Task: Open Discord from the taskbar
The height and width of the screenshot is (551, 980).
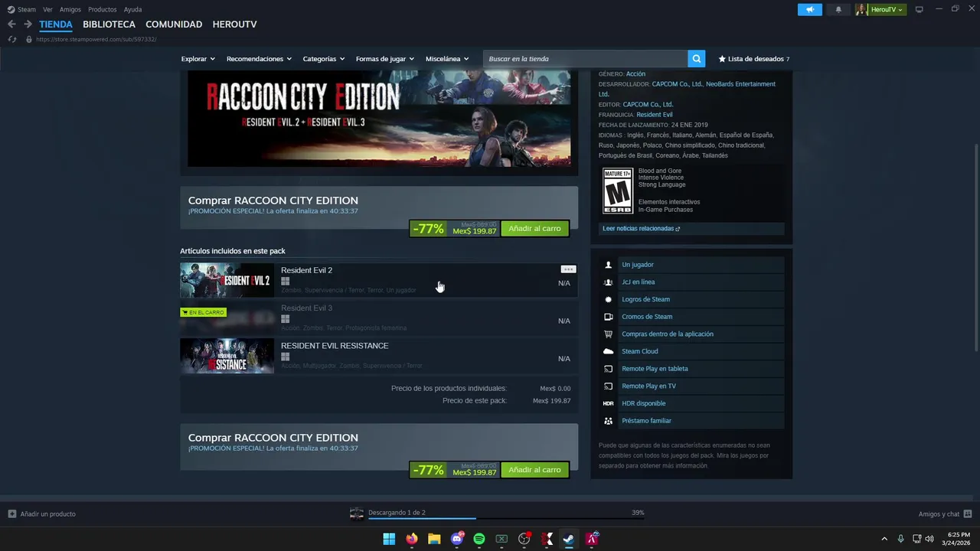Action: [x=457, y=539]
